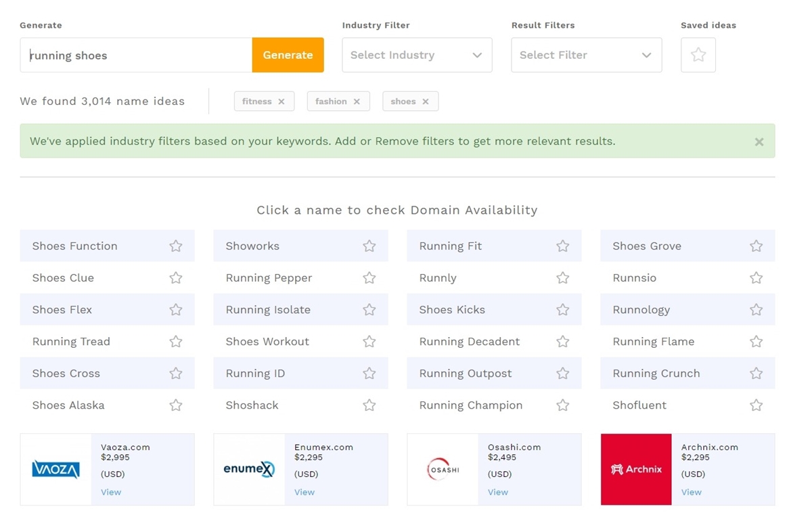Mark Running Champion as favorite

(562, 405)
